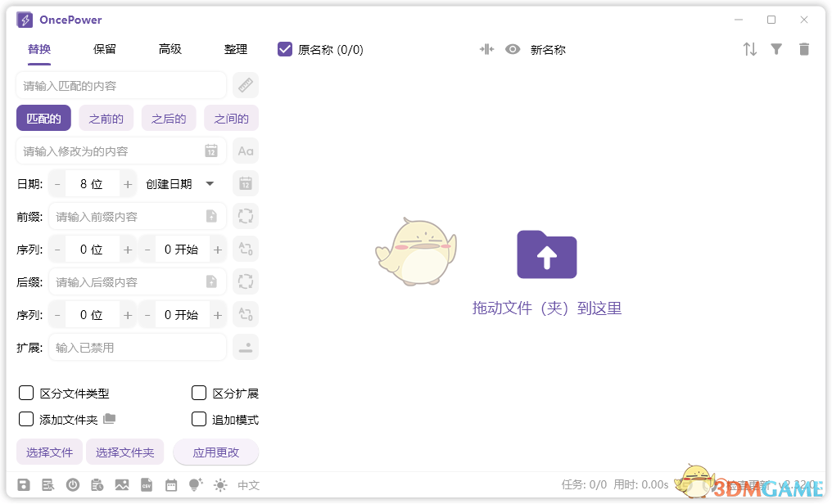The image size is (832, 504).
Task: Toggle the theme sun icon in status bar
Action: (219, 484)
